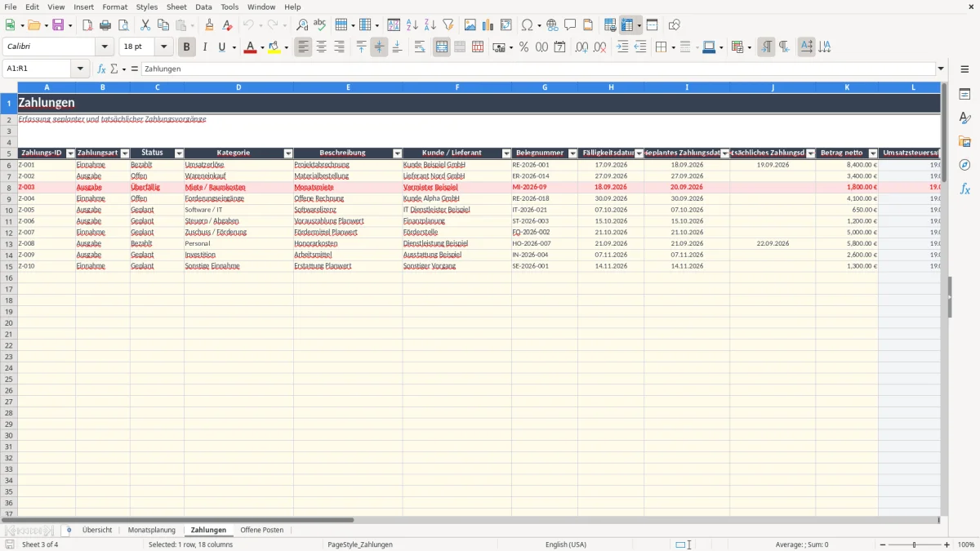
Task: Switch to the Offene Posten sheet tab
Action: click(262, 530)
